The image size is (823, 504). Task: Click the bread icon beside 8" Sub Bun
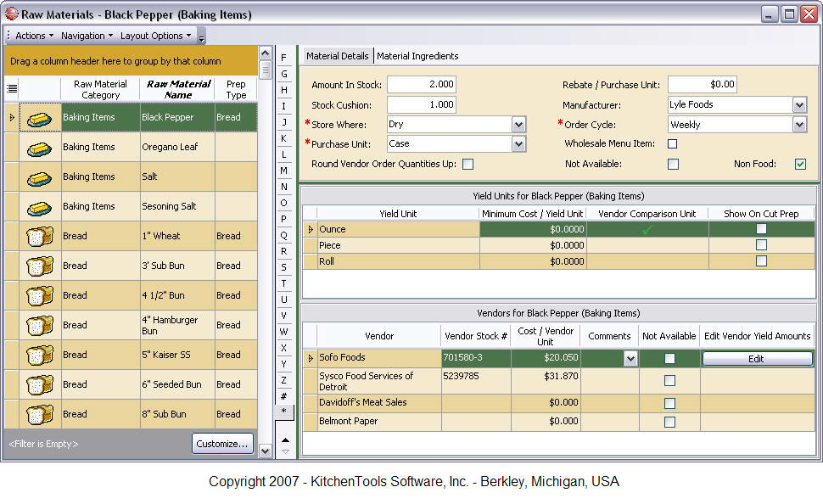39,415
